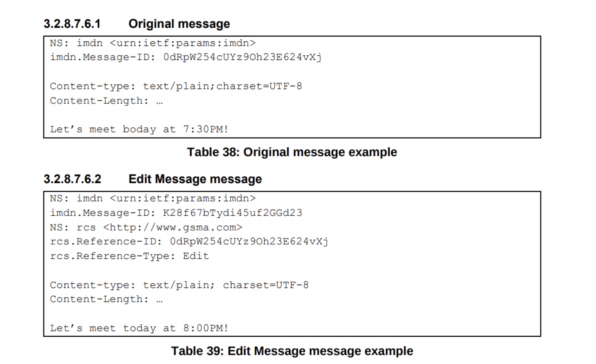Click Content-type line in the Original message box

(x=176, y=86)
